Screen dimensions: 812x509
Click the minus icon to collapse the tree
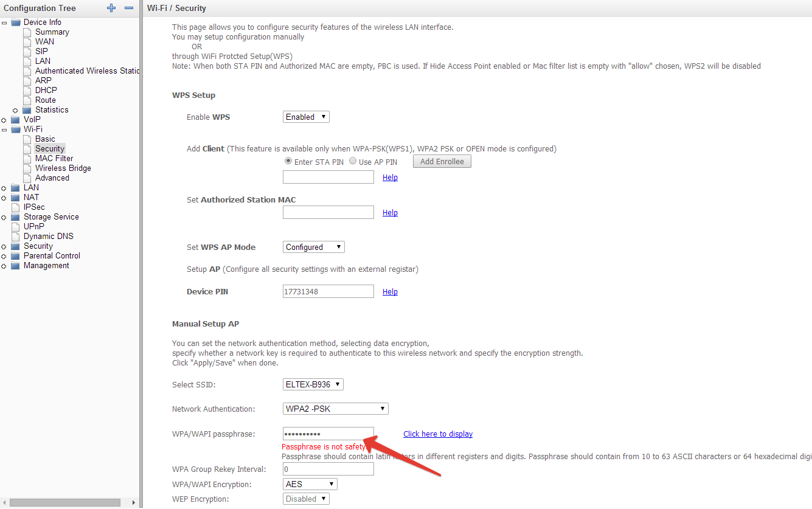128,8
